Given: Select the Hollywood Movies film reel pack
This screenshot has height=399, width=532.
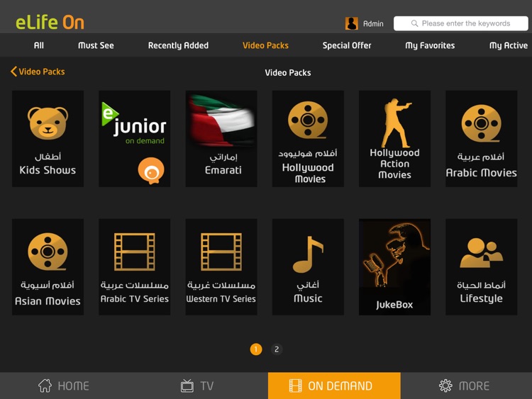Looking at the screenshot, I should point(308,139).
